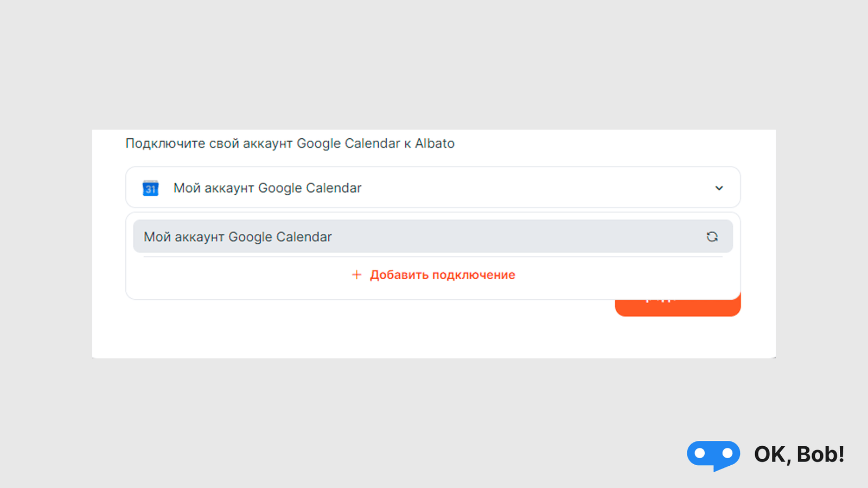Click the left eye dot of the Bob logo

tap(700, 453)
